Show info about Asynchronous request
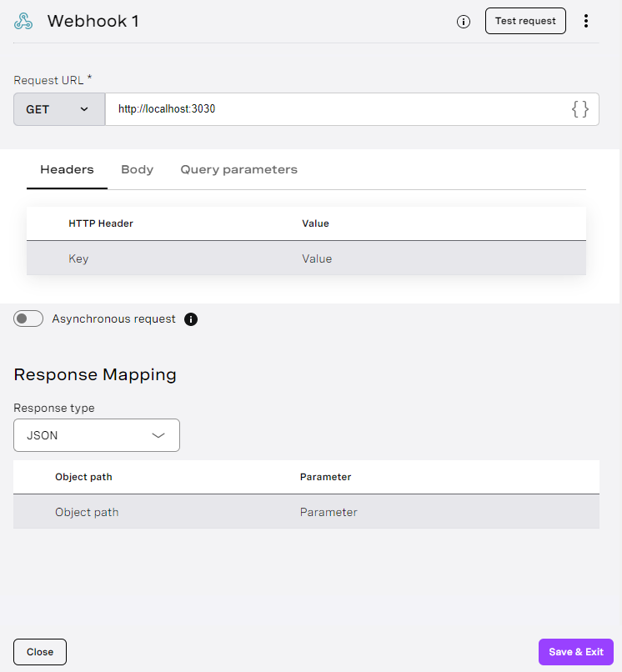This screenshot has height=672, width=622. click(x=191, y=319)
